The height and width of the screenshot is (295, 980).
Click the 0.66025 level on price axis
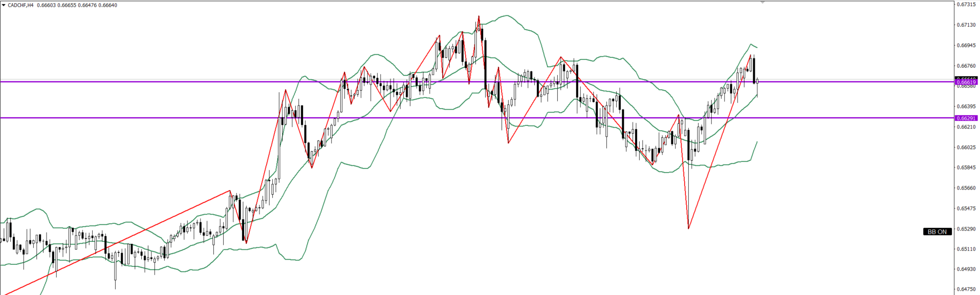pyautogui.click(x=966, y=147)
